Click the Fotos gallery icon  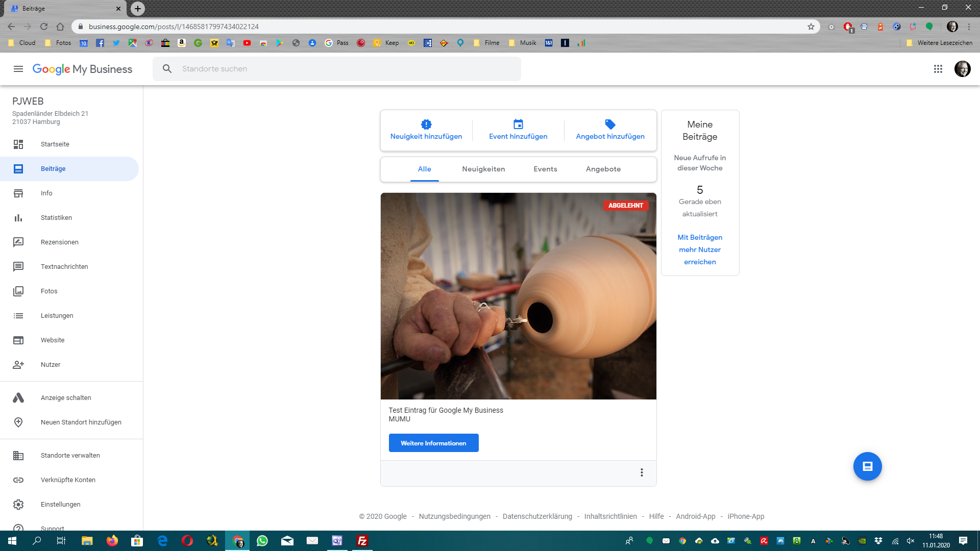coord(18,291)
